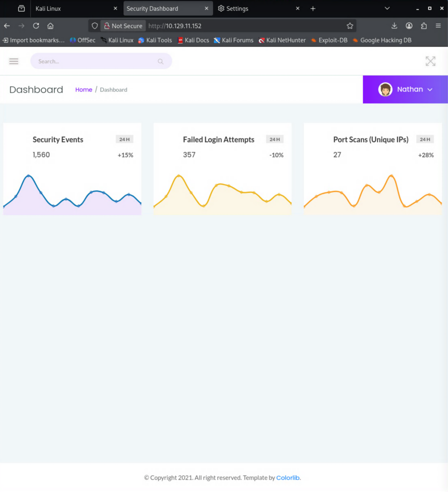The width and height of the screenshot is (448, 492).
Task: Click Nathan's avatar picture
Action: click(385, 89)
